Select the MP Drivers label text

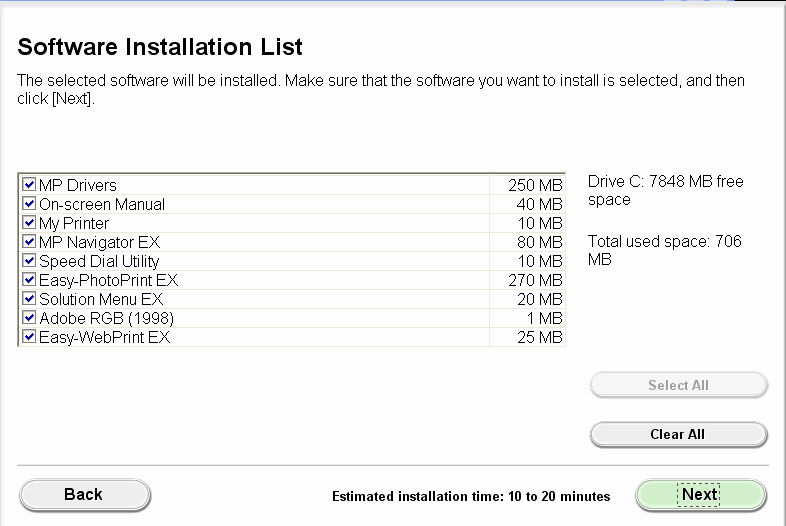(78, 185)
